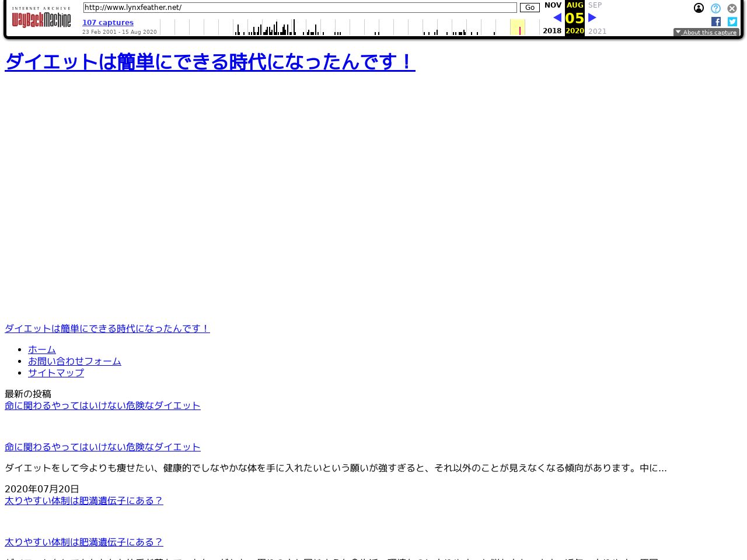Click the Go button
The image size is (747, 560).
[529, 8]
